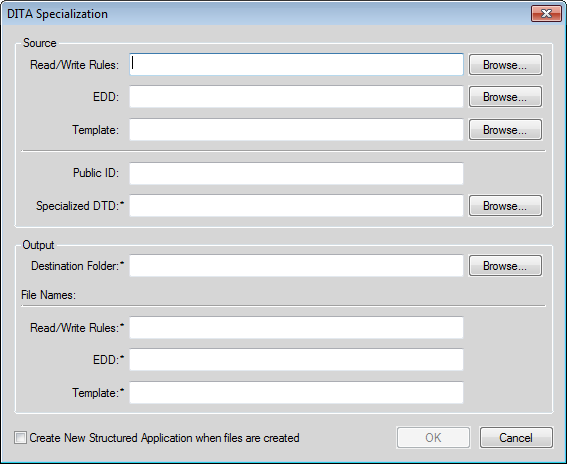This screenshot has width=567, height=464.
Task: Click the Output Template file name field
Action: click(x=296, y=392)
